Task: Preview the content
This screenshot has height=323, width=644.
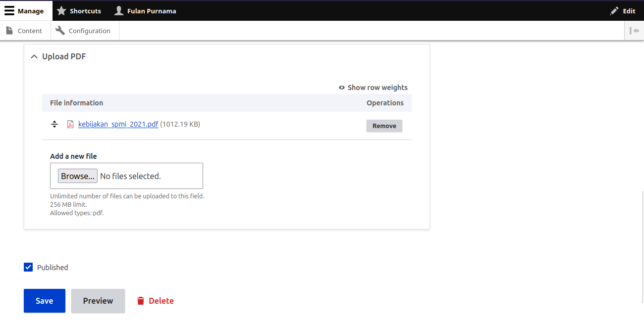Action: coord(98,301)
